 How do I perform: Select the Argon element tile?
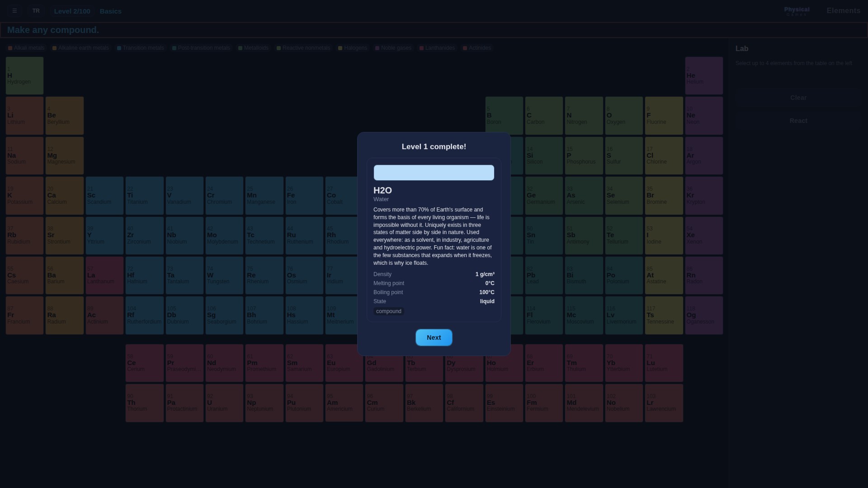704,155
